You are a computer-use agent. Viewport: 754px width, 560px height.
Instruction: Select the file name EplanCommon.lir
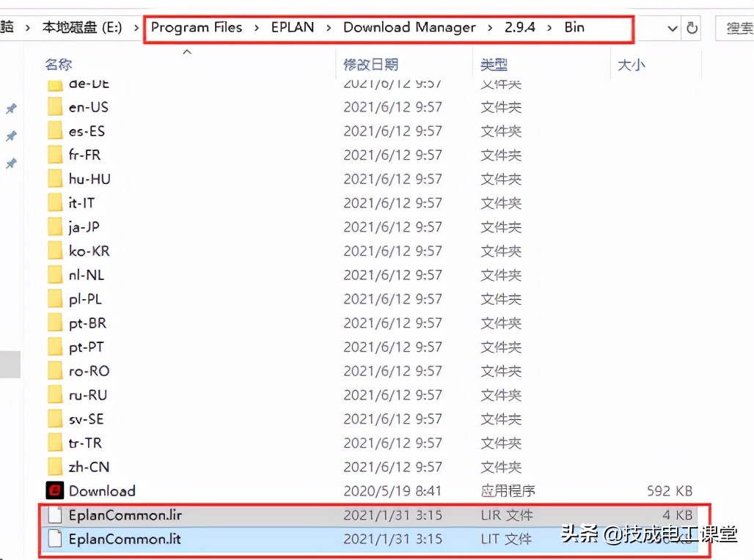(125, 515)
